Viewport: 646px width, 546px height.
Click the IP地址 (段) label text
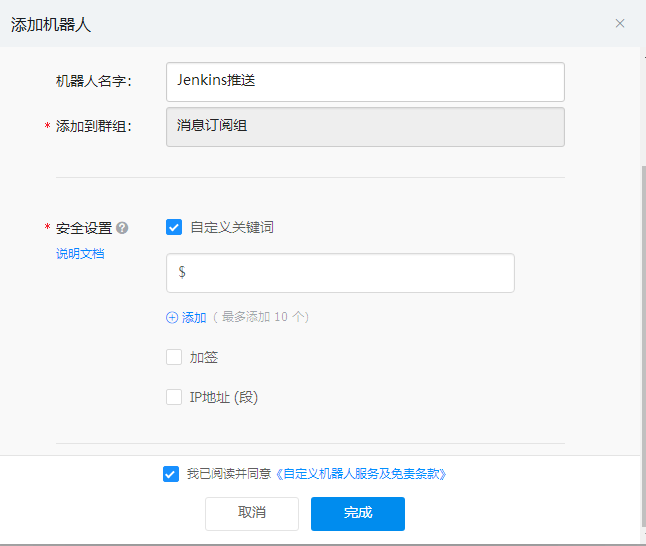click(x=224, y=397)
